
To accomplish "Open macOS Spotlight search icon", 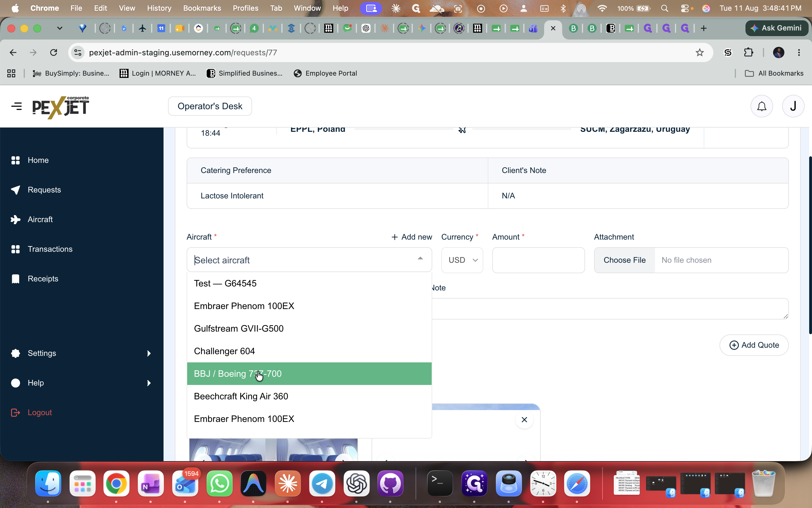I will (664, 8).
